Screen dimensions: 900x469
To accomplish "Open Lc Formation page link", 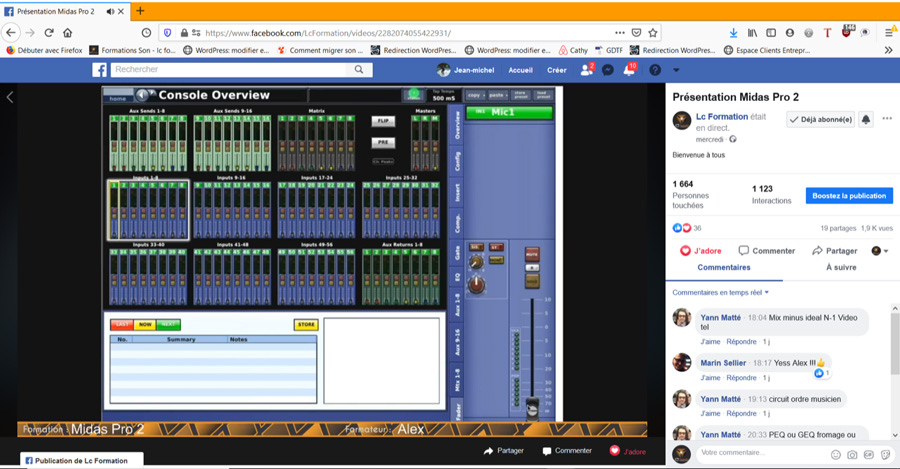I will pos(722,117).
